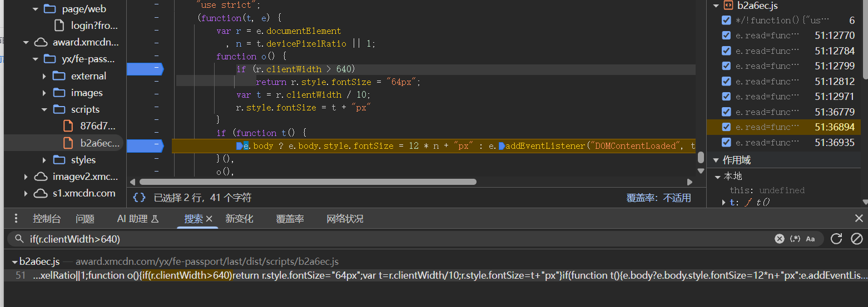Screen dimensions: 868x307
Task: Toggle regular expression search option
Action: (x=795, y=239)
